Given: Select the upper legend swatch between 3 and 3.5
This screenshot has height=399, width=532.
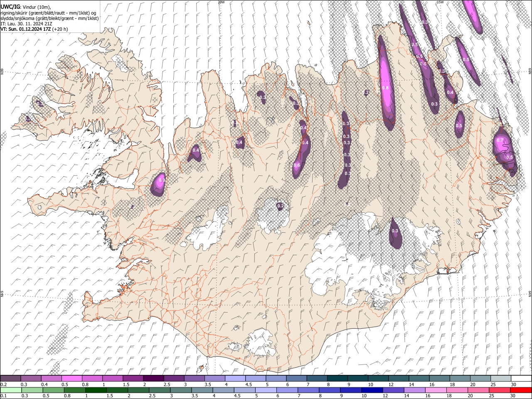Looking at the screenshot, I should coord(194,379).
